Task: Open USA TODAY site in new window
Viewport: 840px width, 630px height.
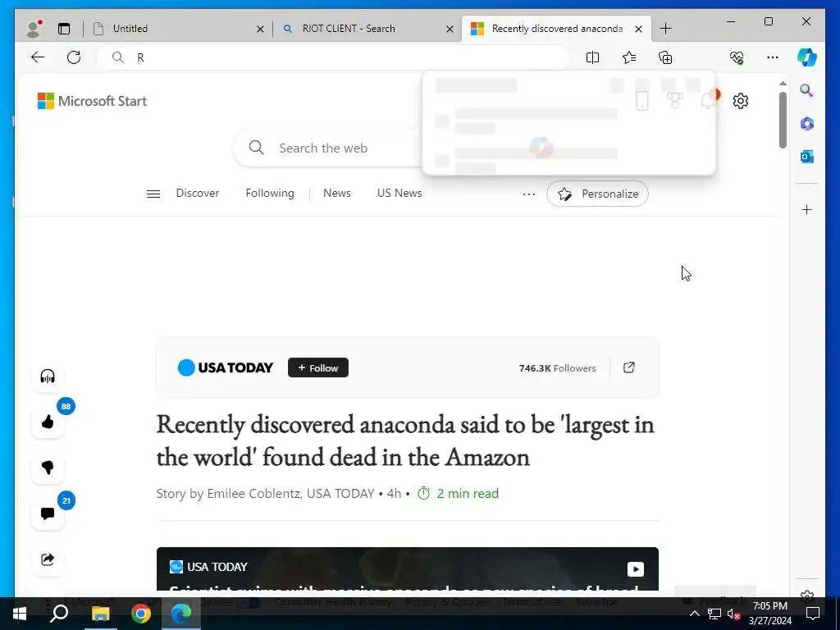Action: [x=629, y=367]
